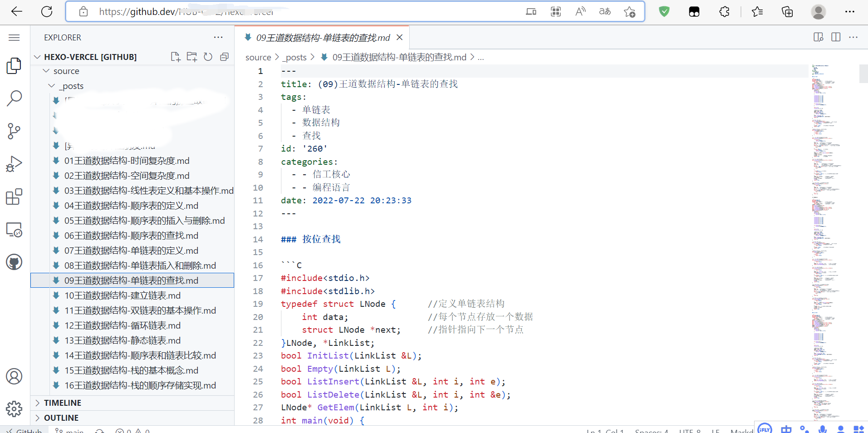868x433 pixels.
Task: Go back in the browser
Action: tap(16, 12)
